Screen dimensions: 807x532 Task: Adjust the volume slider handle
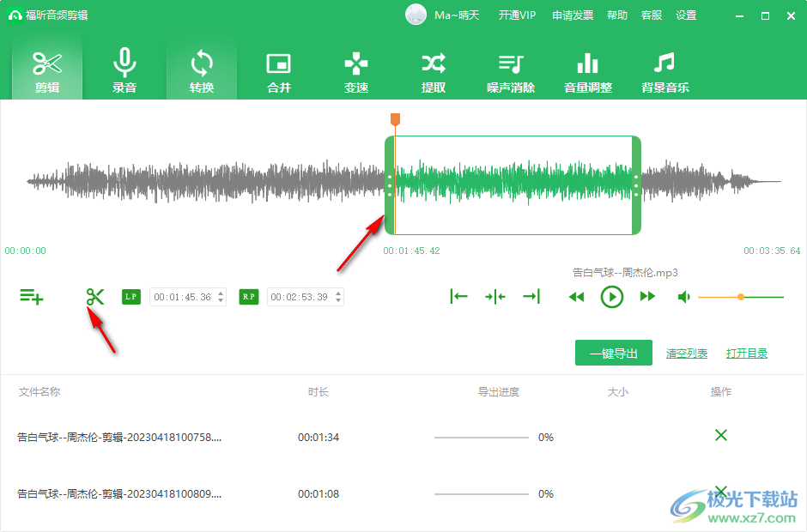pyautogui.click(x=741, y=297)
